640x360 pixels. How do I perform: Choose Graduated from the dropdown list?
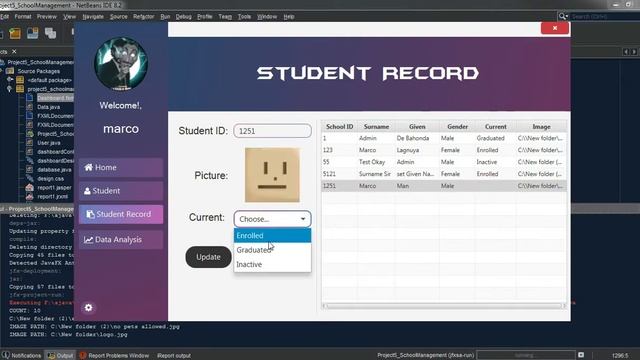[272, 250]
